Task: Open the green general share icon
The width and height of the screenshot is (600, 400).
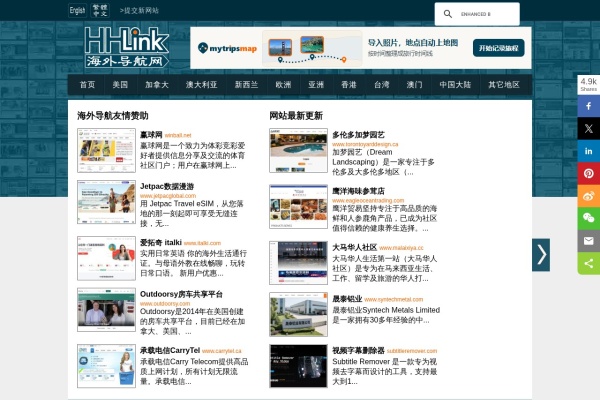Action: [589, 263]
